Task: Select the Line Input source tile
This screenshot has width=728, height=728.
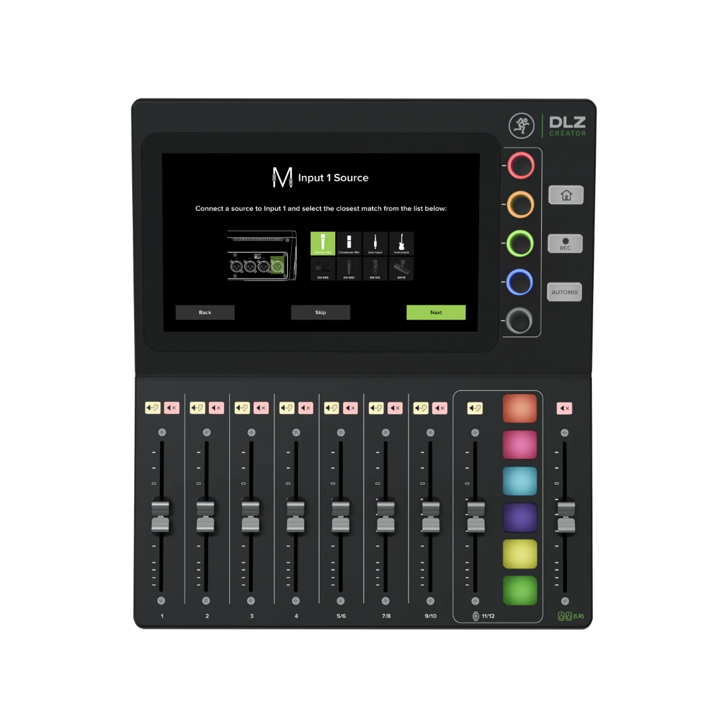Action: 375,243
